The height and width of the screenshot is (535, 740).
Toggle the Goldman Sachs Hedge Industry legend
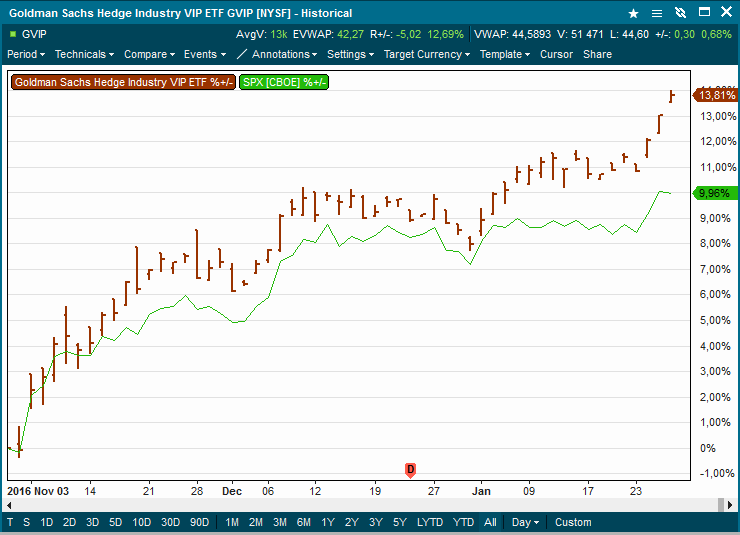(123, 82)
